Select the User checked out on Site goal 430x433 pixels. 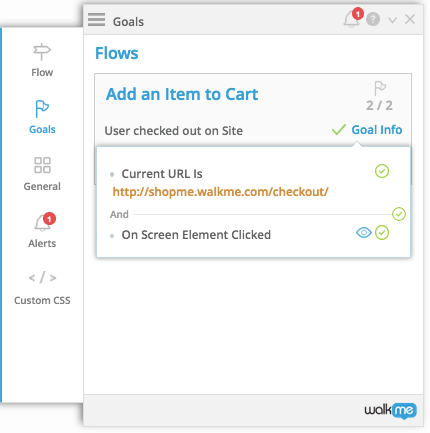173,131
